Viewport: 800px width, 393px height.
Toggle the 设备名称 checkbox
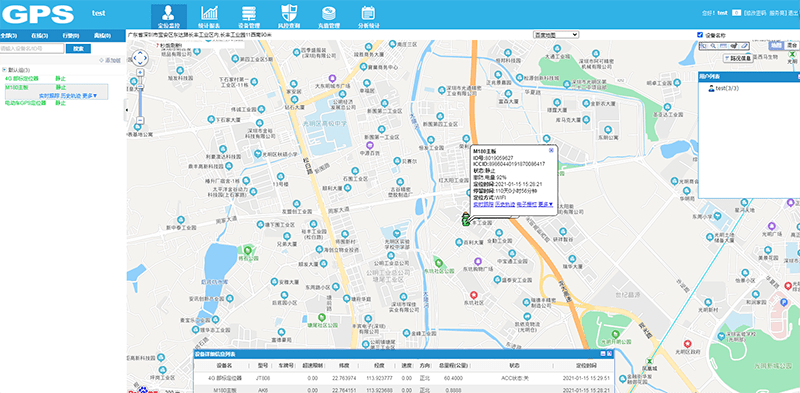(700, 35)
